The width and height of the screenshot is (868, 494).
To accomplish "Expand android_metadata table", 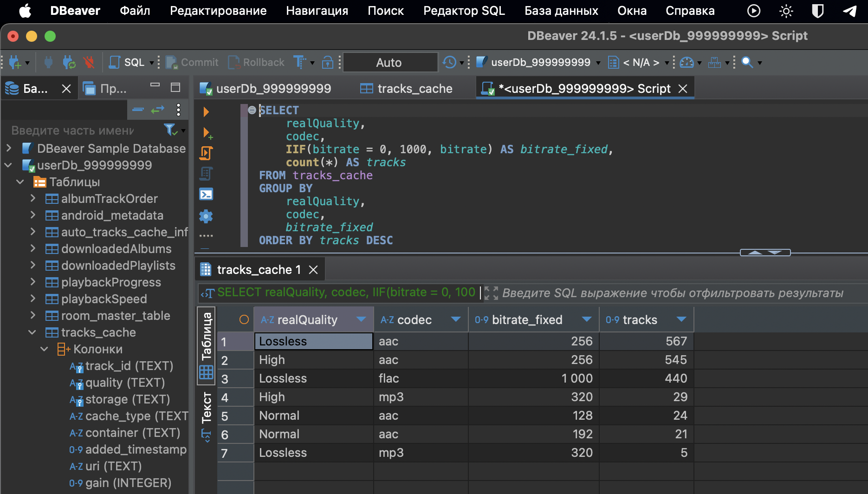I will point(32,215).
